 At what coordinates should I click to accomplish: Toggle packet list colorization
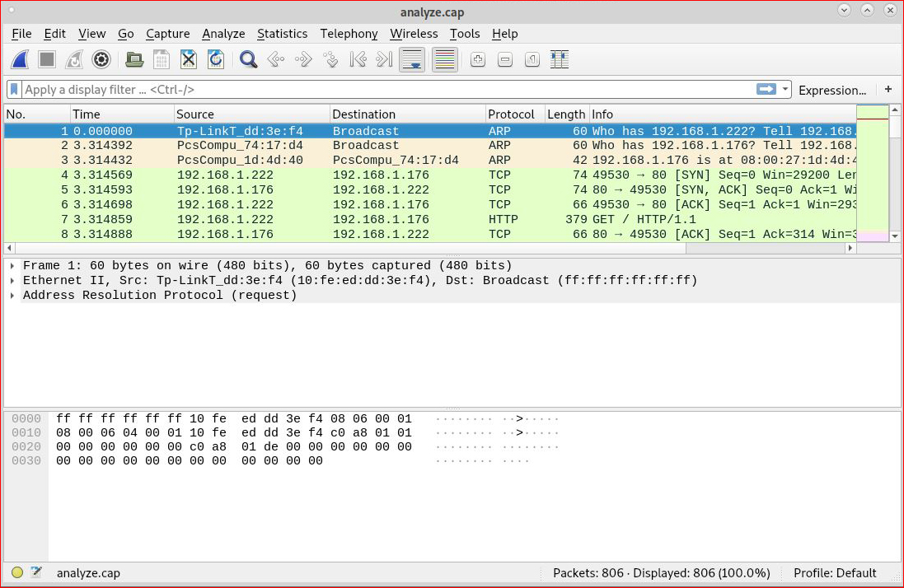tap(444, 59)
